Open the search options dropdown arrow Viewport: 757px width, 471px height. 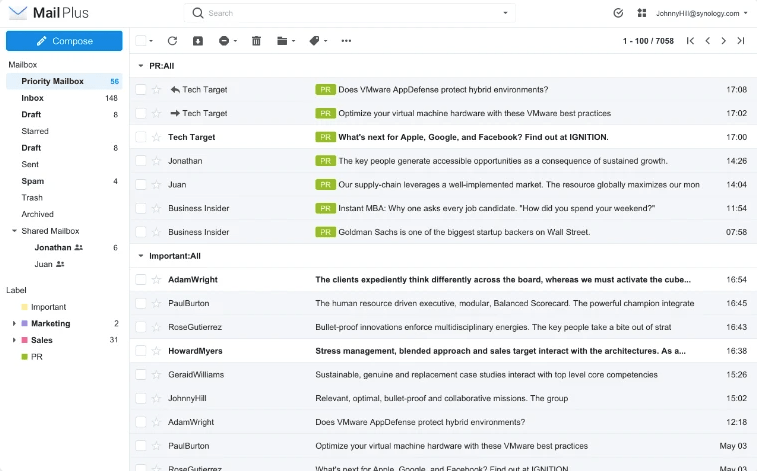505,13
